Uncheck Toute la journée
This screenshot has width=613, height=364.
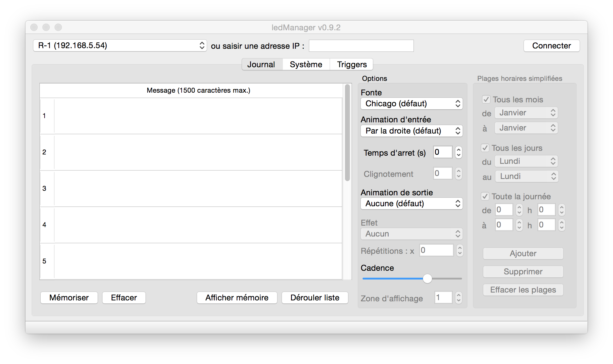click(485, 196)
